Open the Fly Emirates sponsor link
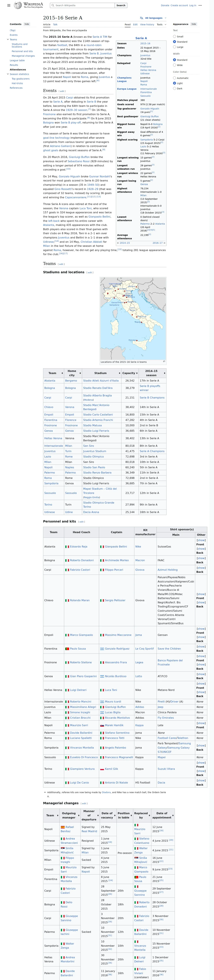The height and width of the screenshot is (980, 214). tap(166, 718)
